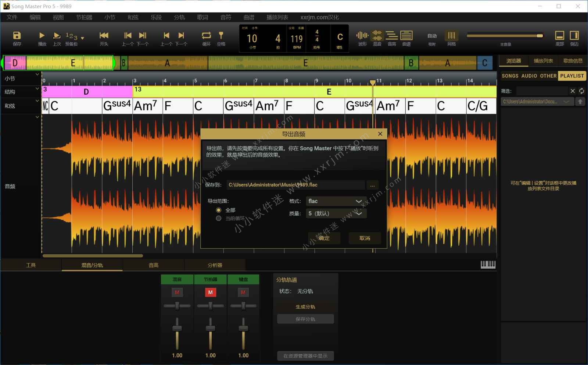Screen dimensions: 588x365
Task: Open the 分轨 menu
Action: [180, 17]
